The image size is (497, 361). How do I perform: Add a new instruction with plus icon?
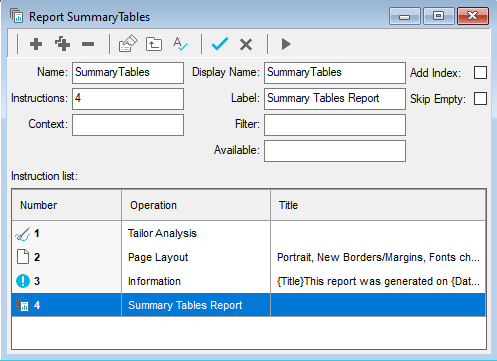36,44
